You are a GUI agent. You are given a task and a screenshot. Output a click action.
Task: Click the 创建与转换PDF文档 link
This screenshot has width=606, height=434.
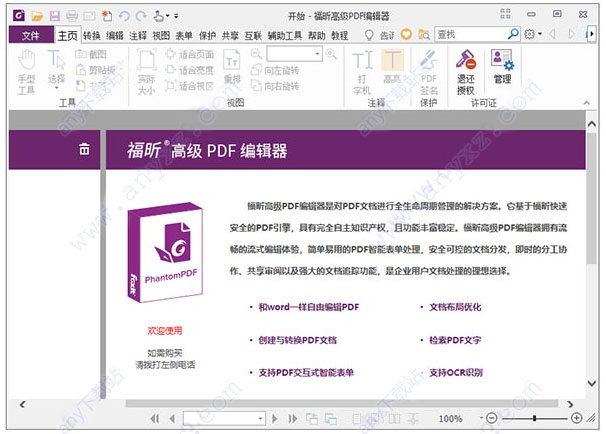(298, 340)
